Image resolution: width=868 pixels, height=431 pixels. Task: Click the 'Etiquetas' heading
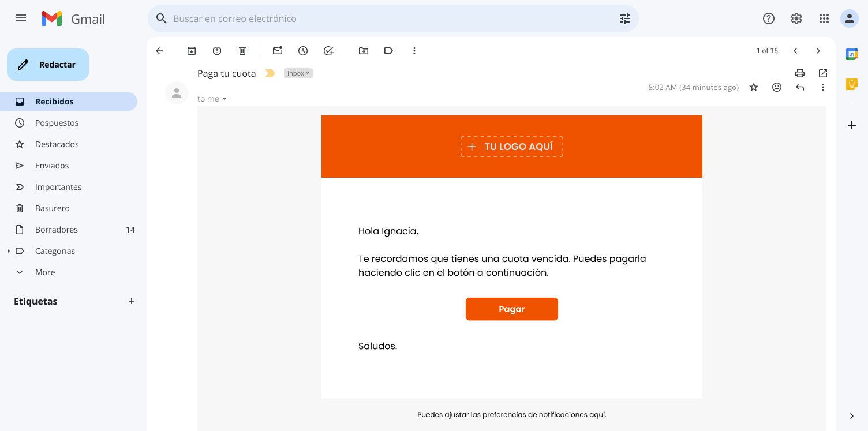click(36, 301)
